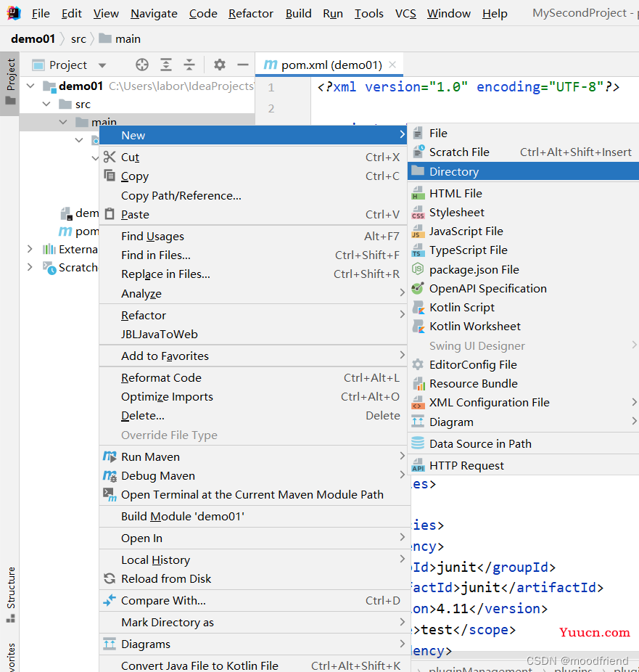Click the package.json File node icon
This screenshot has width=639, height=672.
pos(418,269)
